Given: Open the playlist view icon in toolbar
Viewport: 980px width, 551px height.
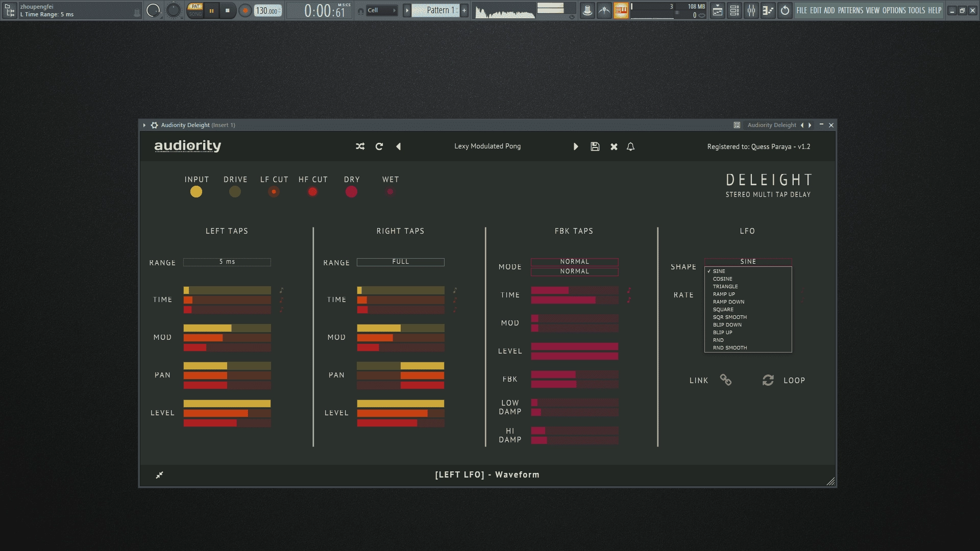Looking at the screenshot, I should [x=718, y=10].
